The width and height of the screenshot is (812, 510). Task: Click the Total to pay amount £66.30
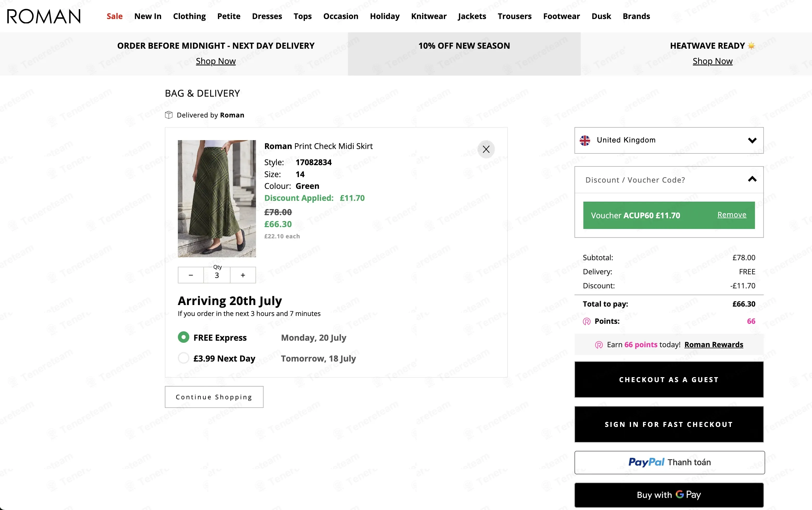tap(744, 304)
